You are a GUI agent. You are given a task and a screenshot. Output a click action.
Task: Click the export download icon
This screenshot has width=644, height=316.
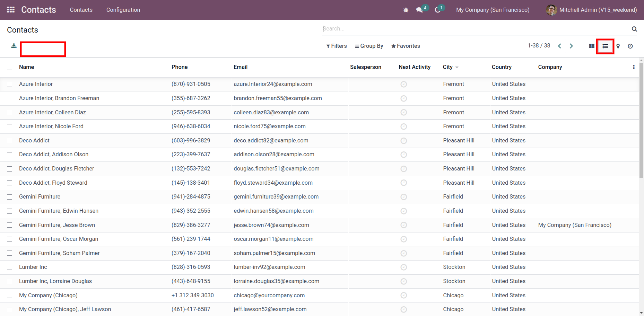(14, 46)
